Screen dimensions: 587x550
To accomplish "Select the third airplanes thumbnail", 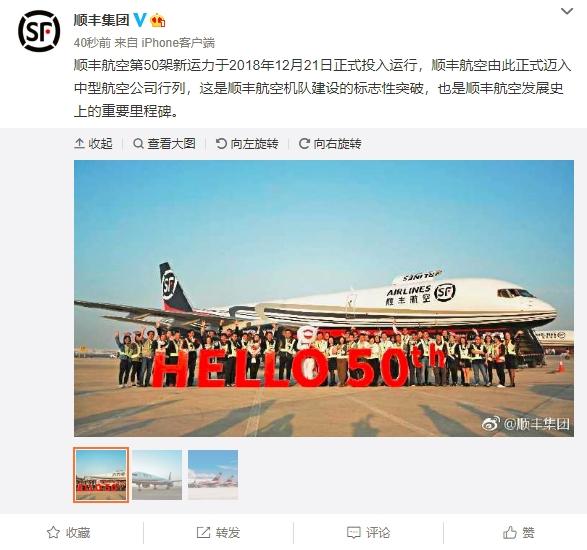I will (213, 475).
